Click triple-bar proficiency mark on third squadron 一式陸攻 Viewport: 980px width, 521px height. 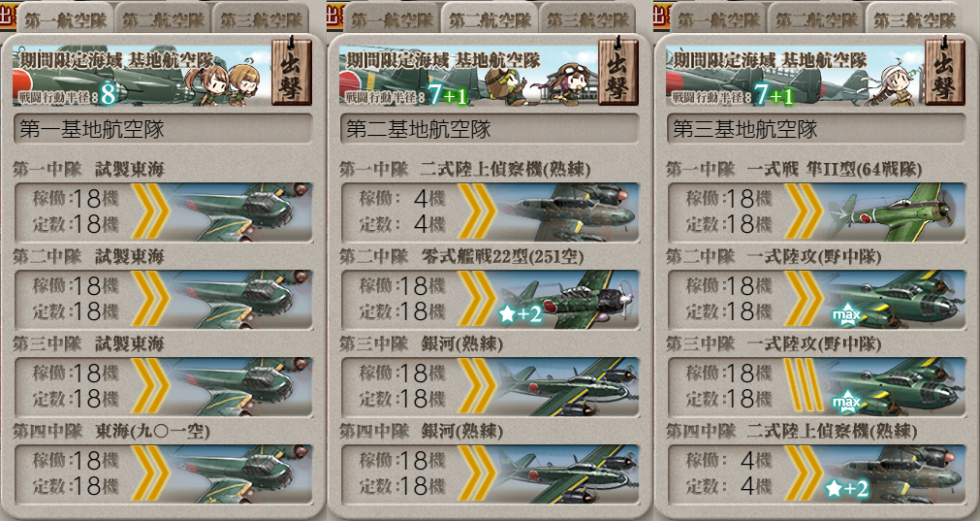[804, 386]
